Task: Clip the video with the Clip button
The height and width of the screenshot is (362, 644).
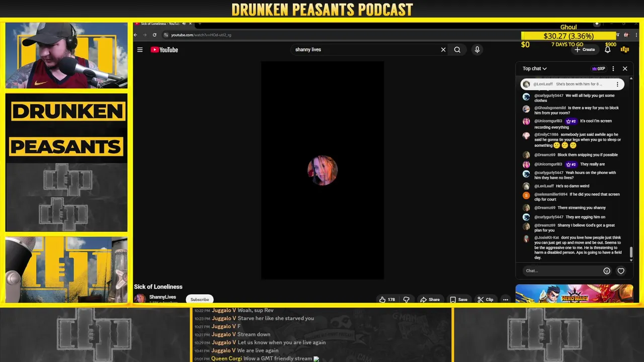Action: click(485, 300)
